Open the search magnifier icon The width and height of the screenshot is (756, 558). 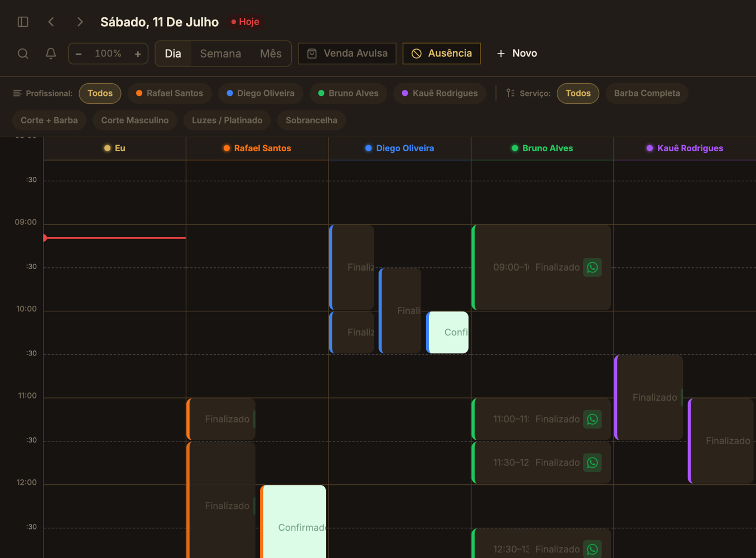coord(23,54)
